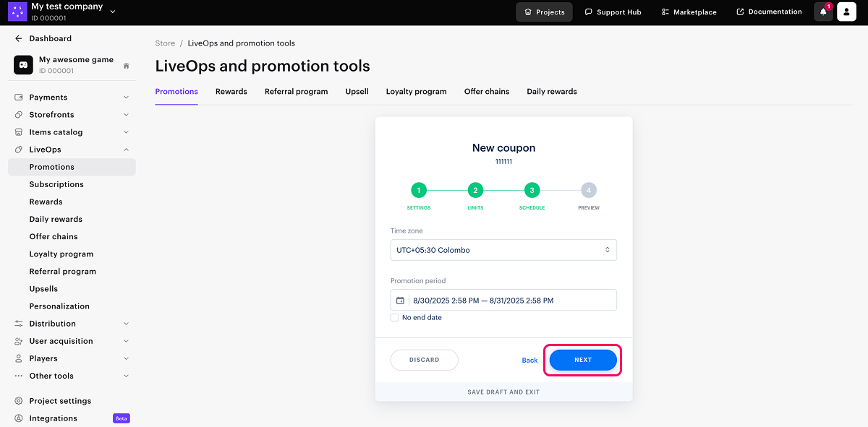
Task: Click the notification bell icon
Action: pos(823,12)
